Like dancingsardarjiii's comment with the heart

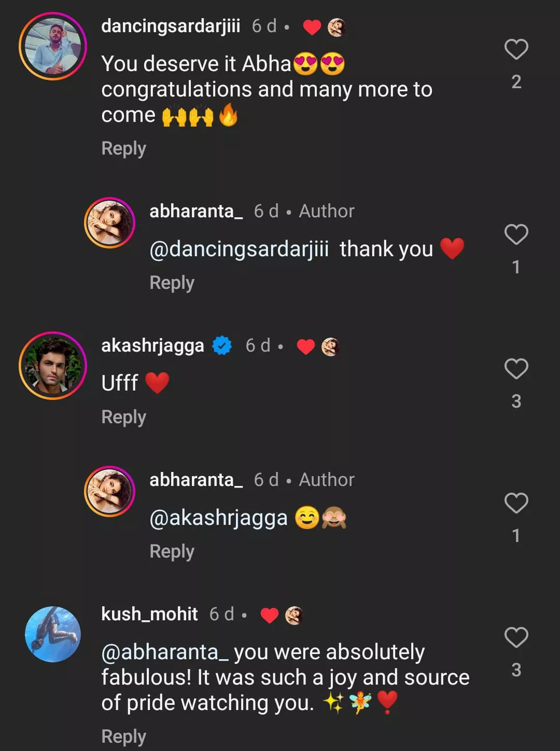[x=516, y=50]
